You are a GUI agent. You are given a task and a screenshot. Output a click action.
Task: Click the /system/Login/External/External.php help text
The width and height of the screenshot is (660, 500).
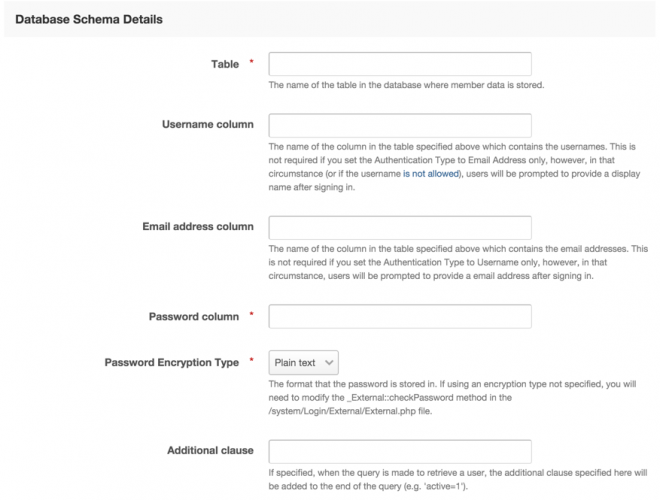(x=452, y=397)
